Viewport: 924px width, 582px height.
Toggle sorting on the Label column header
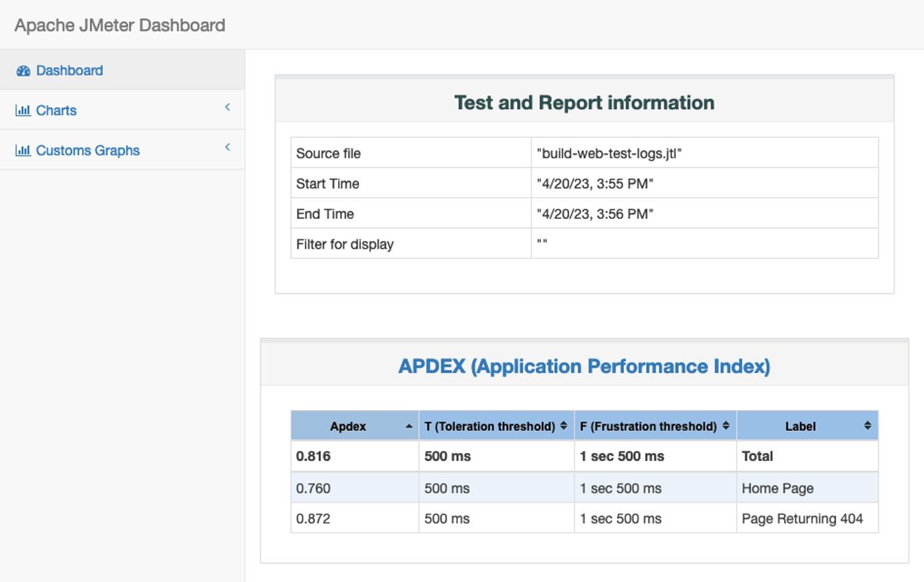pyautogui.click(x=868, y=426)
